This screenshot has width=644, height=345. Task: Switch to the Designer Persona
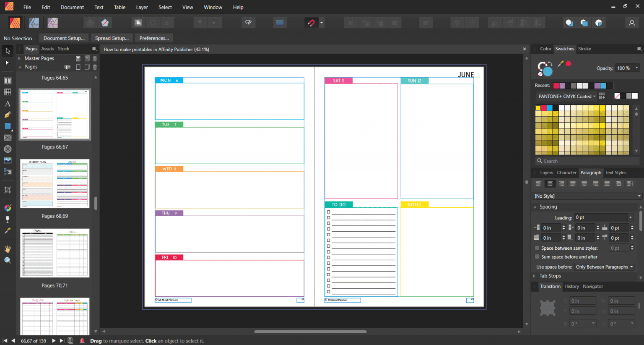pos(34,23)
